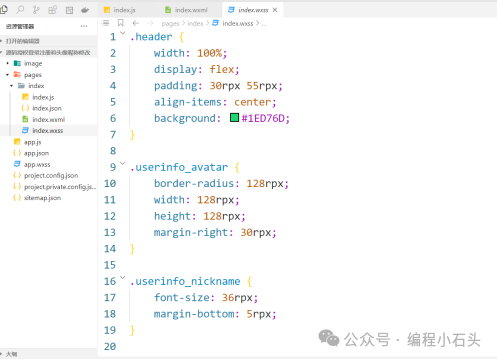Open the Explorer files icon
Screen dimensions: 497x360
(4, 10)
